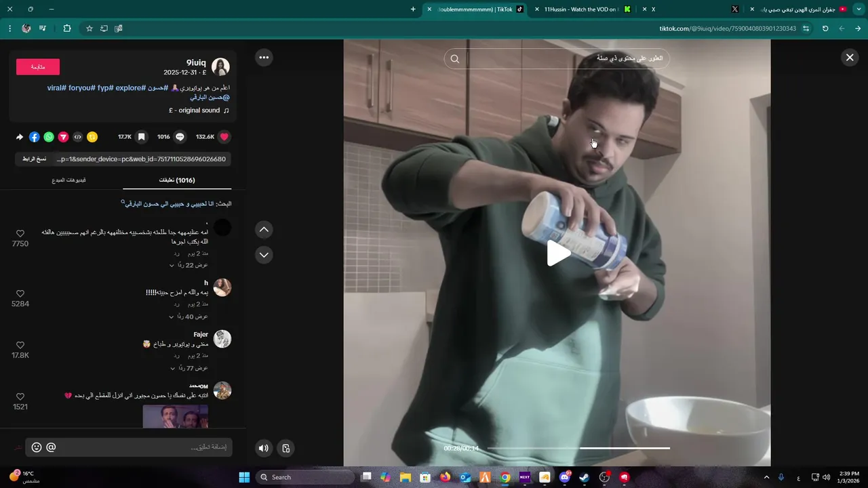The width and height of the screenshot is (868, 488).
Task: Like h's comment with 5284 likes
Action: pyautogui.click(x=20, y=294)
